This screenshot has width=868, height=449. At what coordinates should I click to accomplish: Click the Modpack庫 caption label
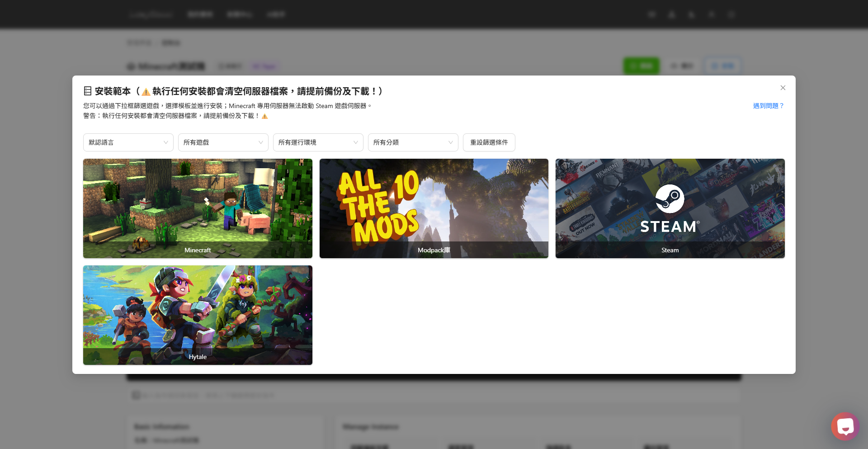click(434, 250)
